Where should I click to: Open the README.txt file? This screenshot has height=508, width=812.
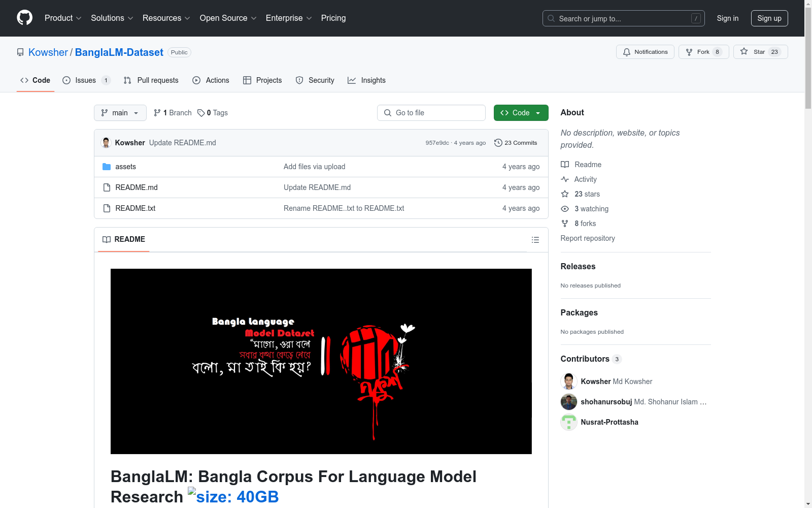click(x=136, y=208)
